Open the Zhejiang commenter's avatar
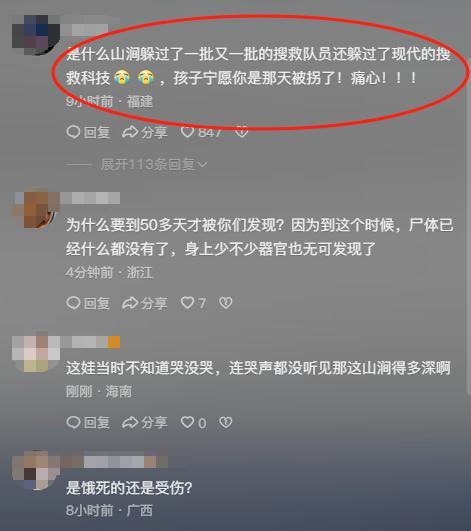471x531 pixels. 36,209
